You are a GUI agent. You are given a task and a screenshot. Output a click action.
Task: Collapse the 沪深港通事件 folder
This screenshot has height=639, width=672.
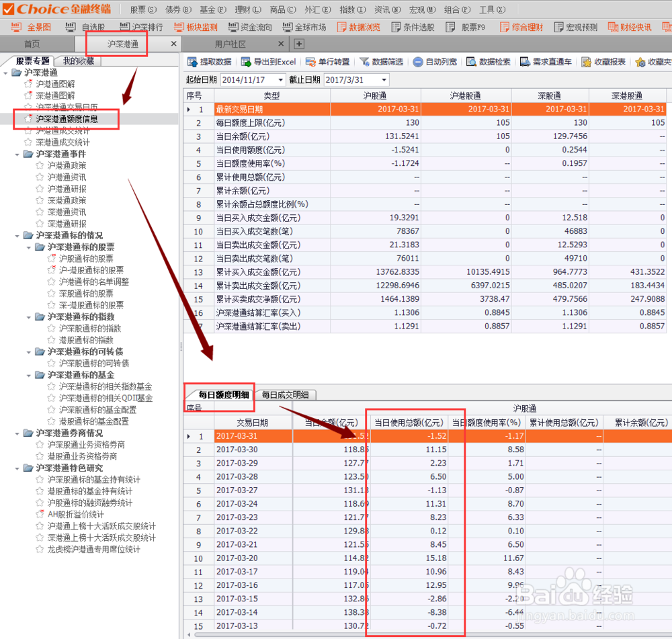point(17,154)
